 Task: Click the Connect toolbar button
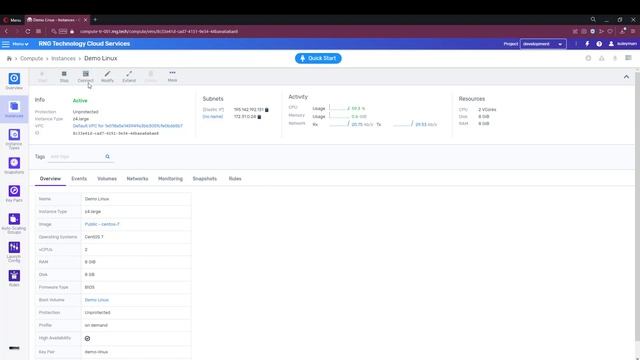click(85, 76)
